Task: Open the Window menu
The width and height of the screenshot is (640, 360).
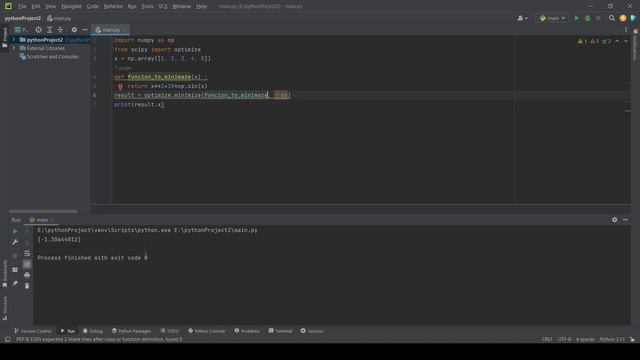Action: pos(182,6)
